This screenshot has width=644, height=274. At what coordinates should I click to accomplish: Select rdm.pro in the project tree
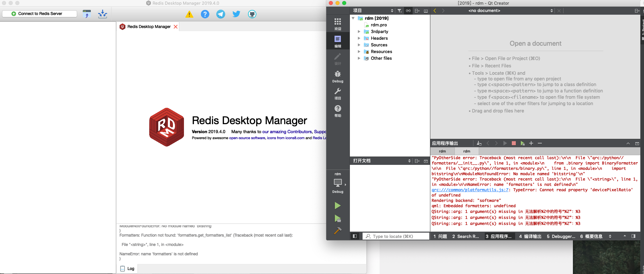[379, 25]
